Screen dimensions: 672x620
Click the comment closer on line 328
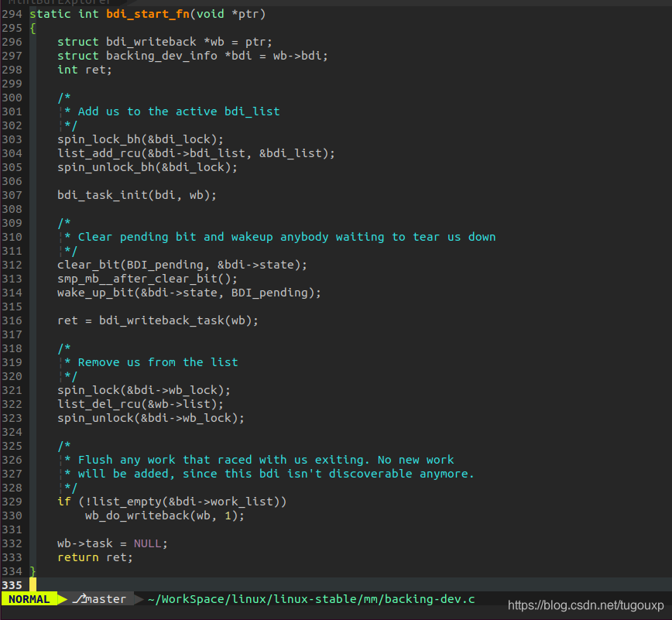[70, 488]
